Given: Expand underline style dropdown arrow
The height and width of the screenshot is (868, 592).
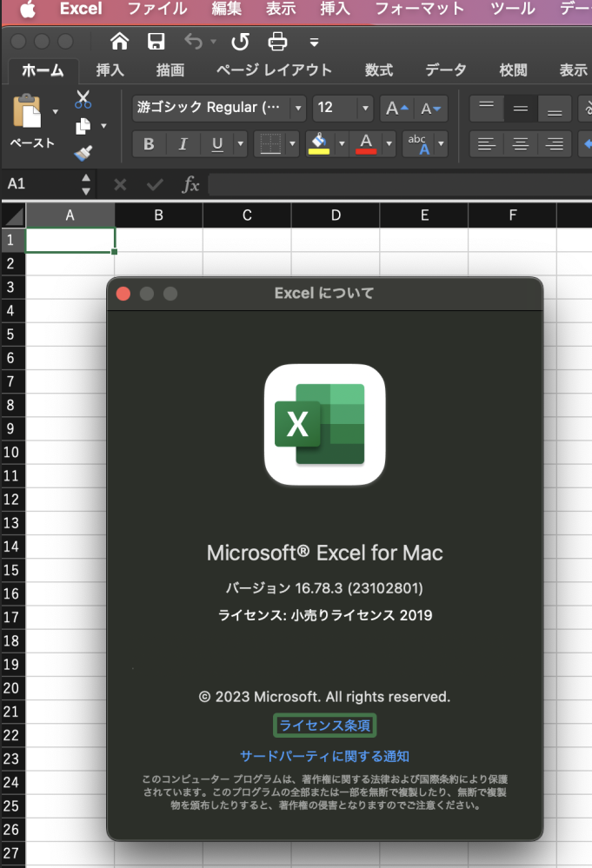Looking at the screenshot, I should [x=240, y=144].
